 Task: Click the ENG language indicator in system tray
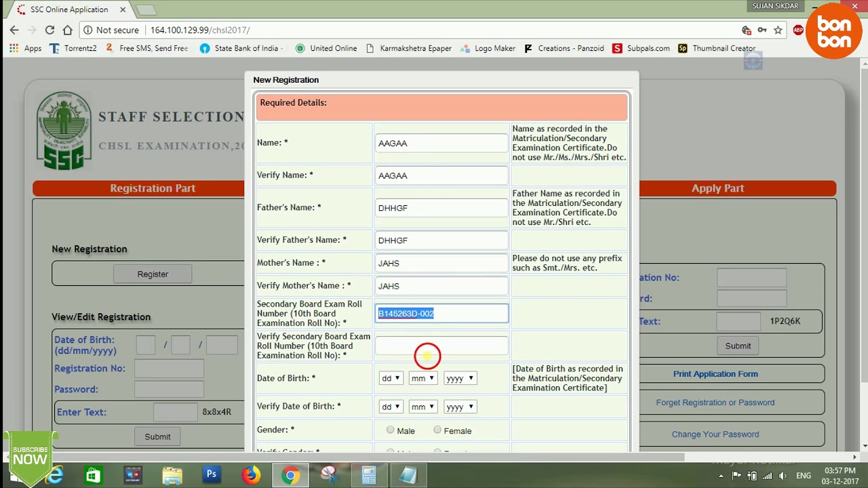point(804,476)
